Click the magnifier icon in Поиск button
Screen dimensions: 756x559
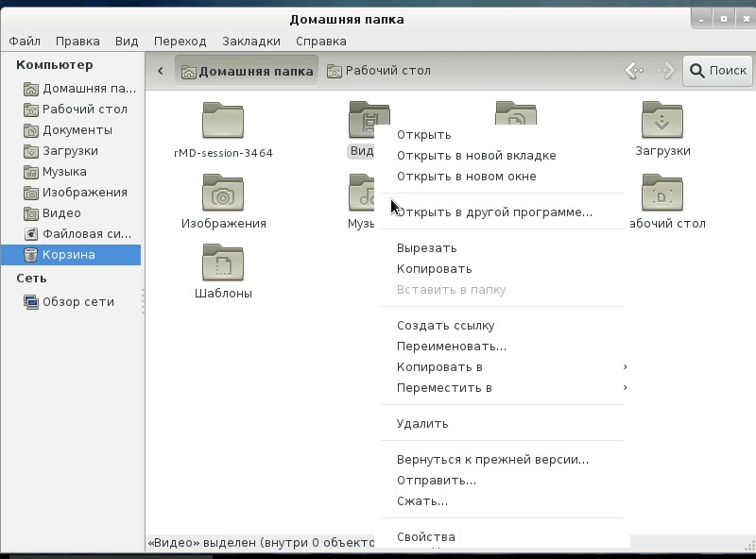click(x=696, y=71)
